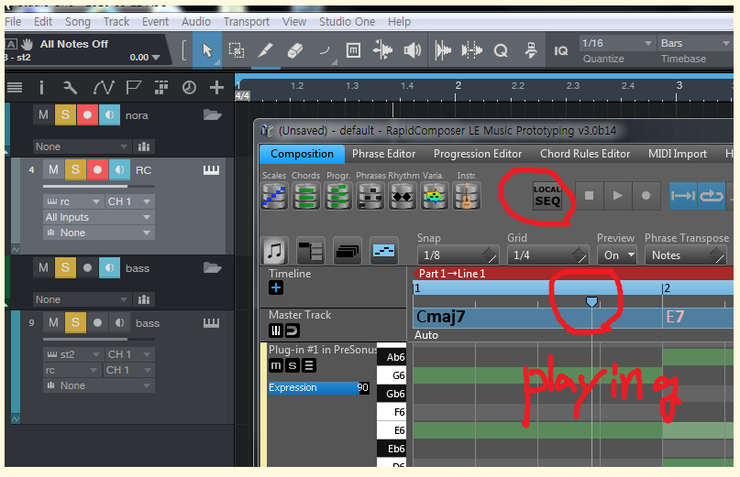Open the rc instrument output dropdown
Image resolution: width=740 pixels, height=477 pixels.
(x=73, y=201)
